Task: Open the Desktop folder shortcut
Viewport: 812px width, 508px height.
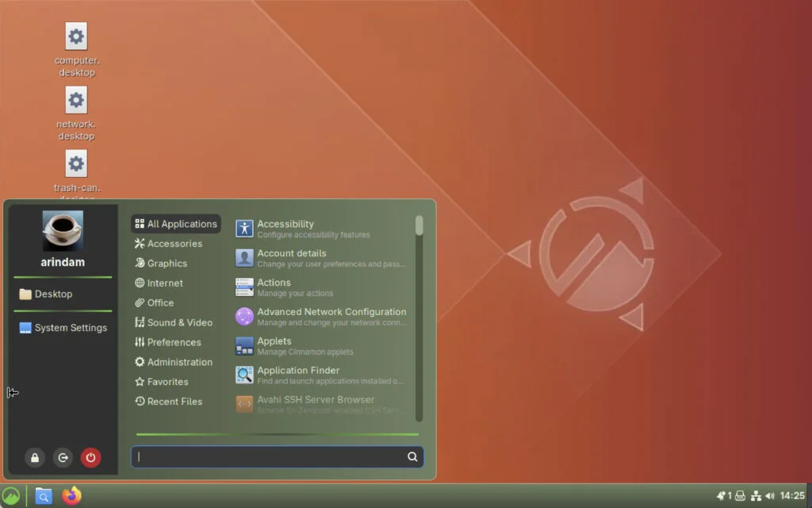Action: point(52,294)
